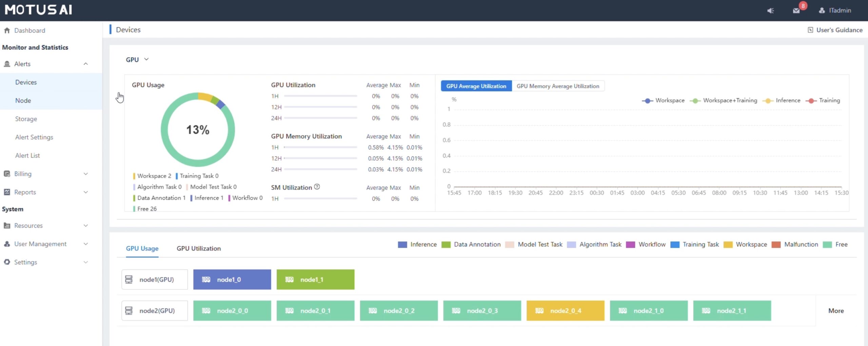Collapse the Alerts sidebar section

[x=85, y=64]
